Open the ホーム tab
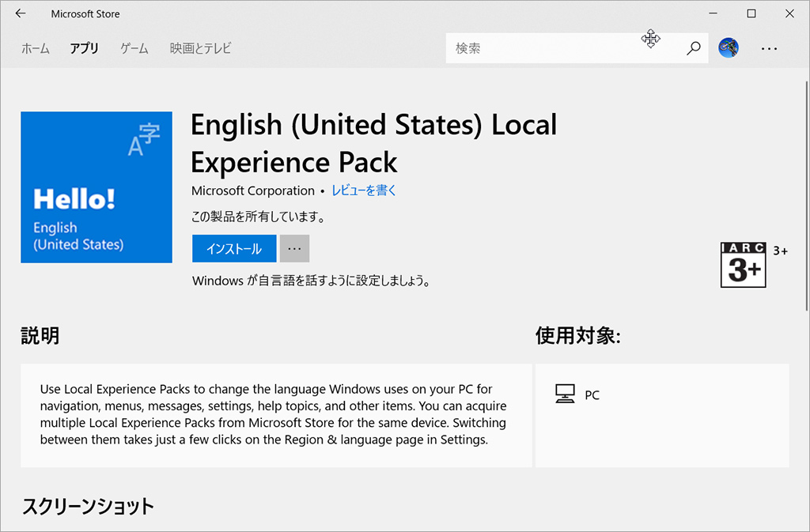Image resolution: width=810 pixels, height=532 pixels. pyautogui.click(x=35, y=48)
